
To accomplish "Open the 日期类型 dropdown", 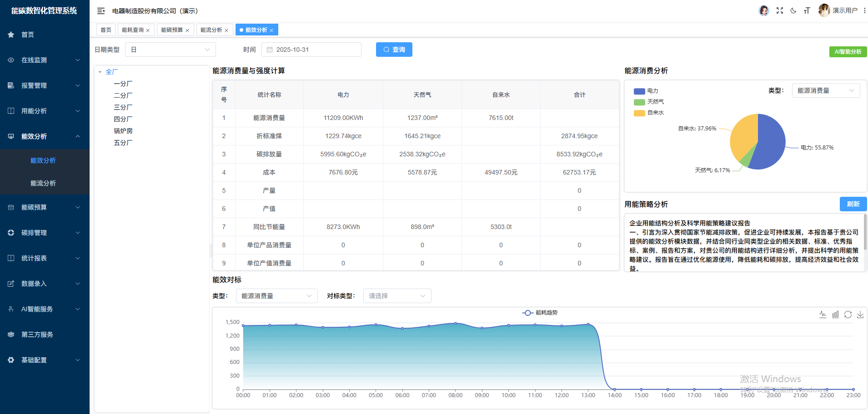I will pyautogui.click(x=171, y=50).
